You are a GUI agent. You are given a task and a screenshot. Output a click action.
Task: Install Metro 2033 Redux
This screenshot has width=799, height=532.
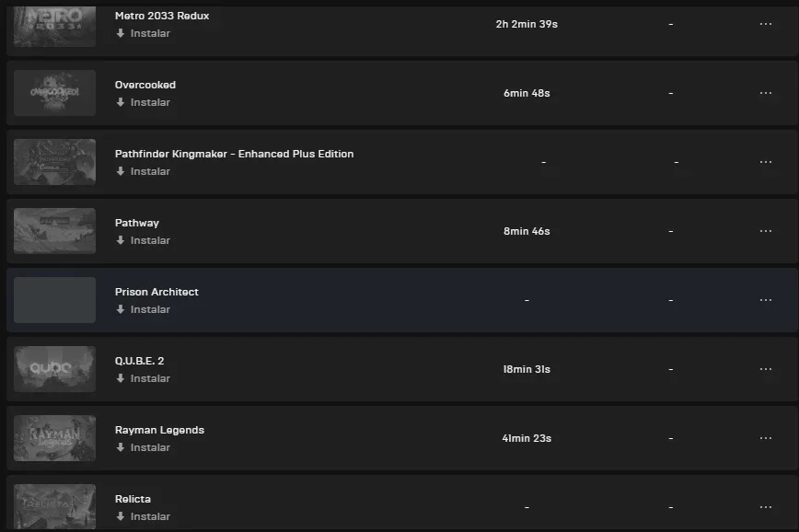(144, 33)
